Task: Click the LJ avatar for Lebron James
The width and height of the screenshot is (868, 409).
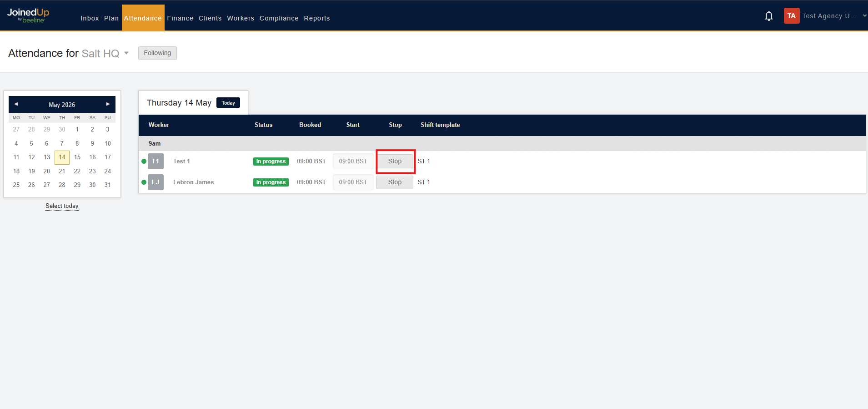Action: pos(156,182)
